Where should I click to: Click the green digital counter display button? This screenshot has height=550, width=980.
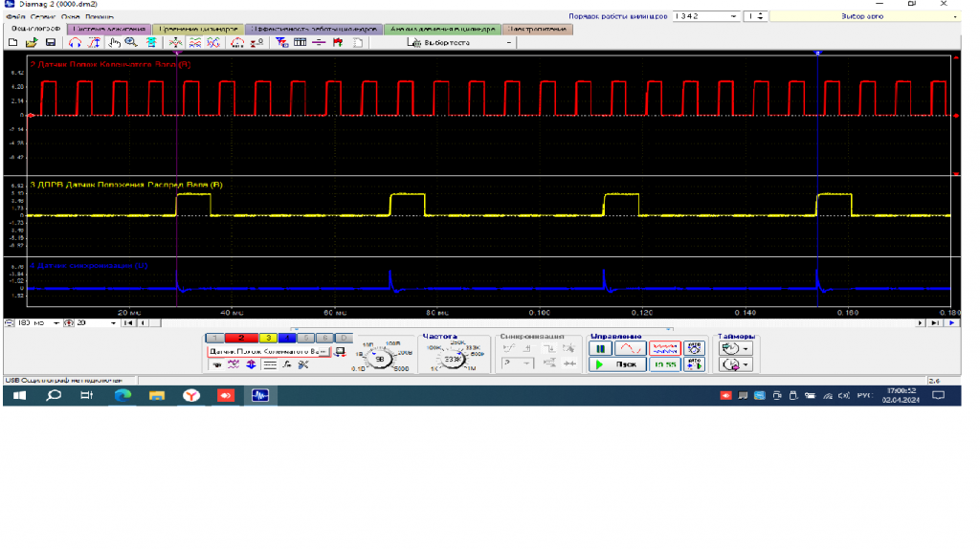pos(664,364)
